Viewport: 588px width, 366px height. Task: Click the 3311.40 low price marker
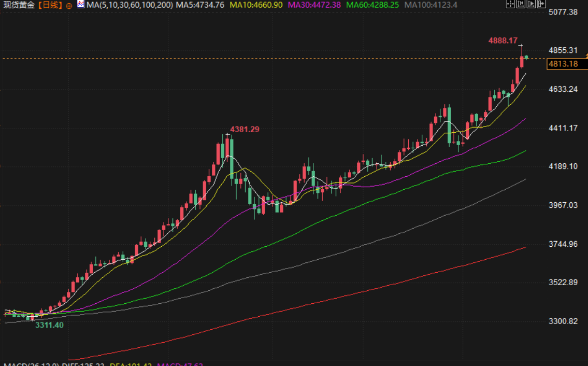click(49, 325)
